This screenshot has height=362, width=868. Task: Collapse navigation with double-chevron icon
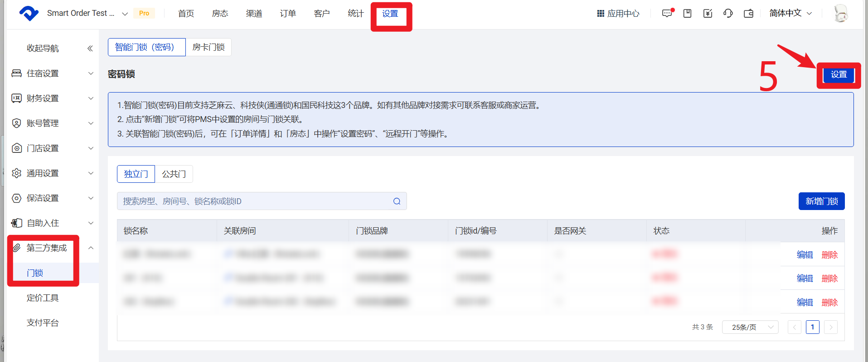pyautogui.click(x=90, y=48)
